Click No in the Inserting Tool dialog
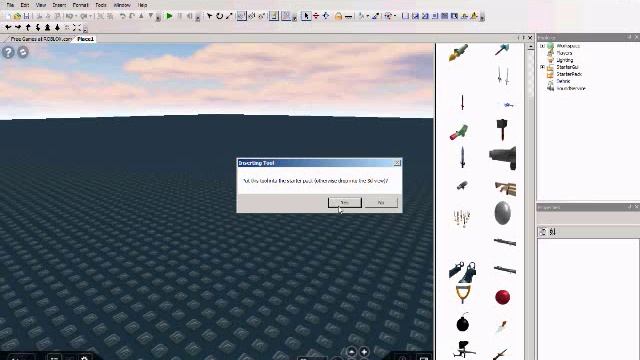The width and height of the screenshot is (640, 360). point(381,202)
